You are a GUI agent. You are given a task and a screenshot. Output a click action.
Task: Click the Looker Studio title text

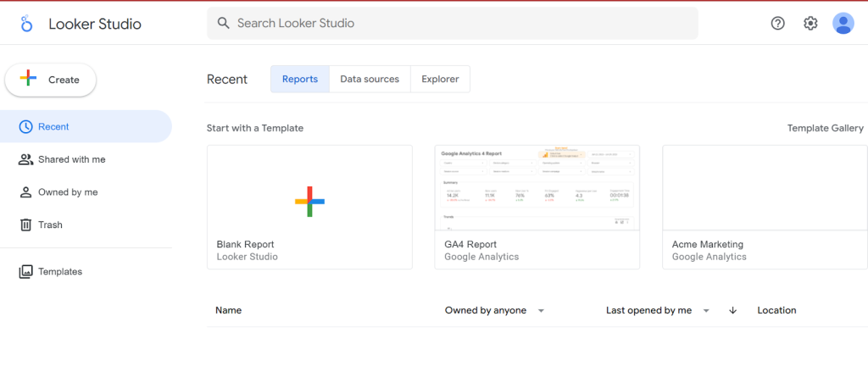pos(95,24)
